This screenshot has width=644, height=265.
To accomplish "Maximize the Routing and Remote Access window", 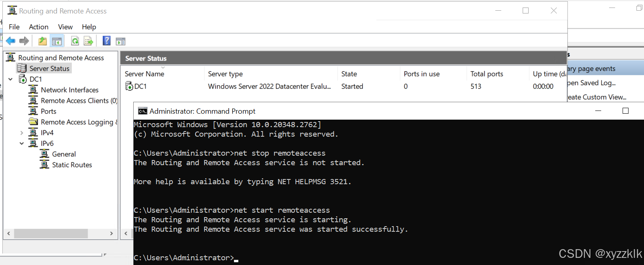I will [x=525, y=11].
